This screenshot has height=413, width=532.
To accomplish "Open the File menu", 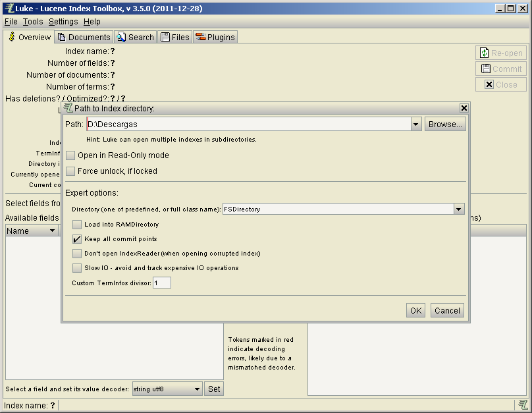I will 11,22.
